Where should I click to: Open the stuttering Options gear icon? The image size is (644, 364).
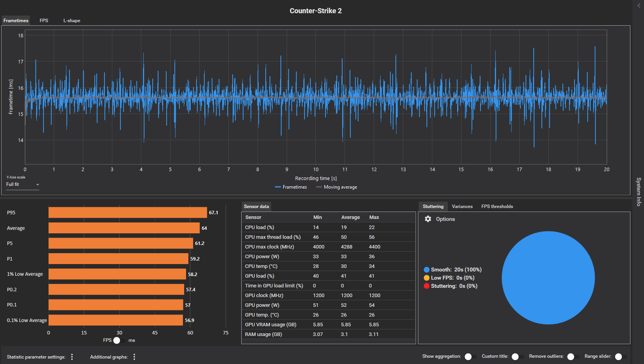(x=428, y=219)
